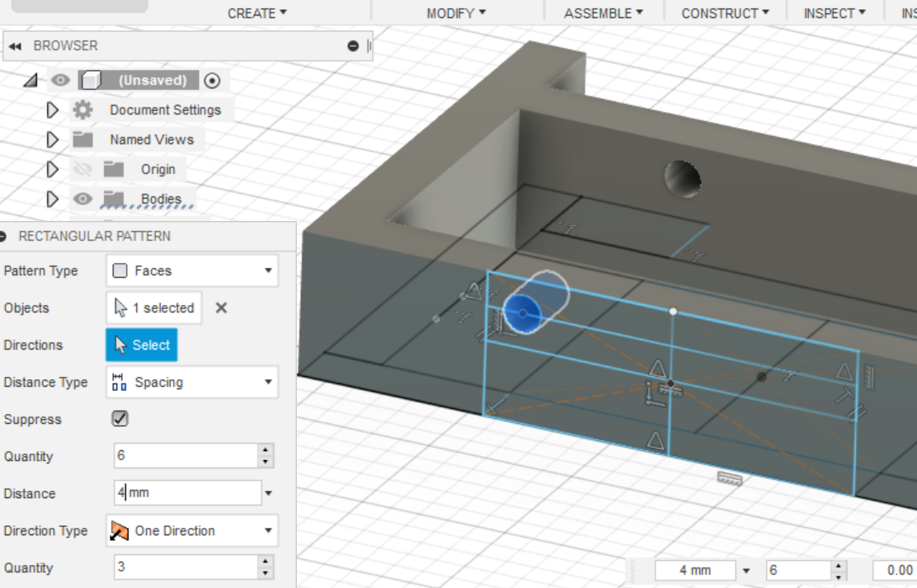917x588 pixels.
Task: Clear the Objects selection with X
Action: pos(221,308)
